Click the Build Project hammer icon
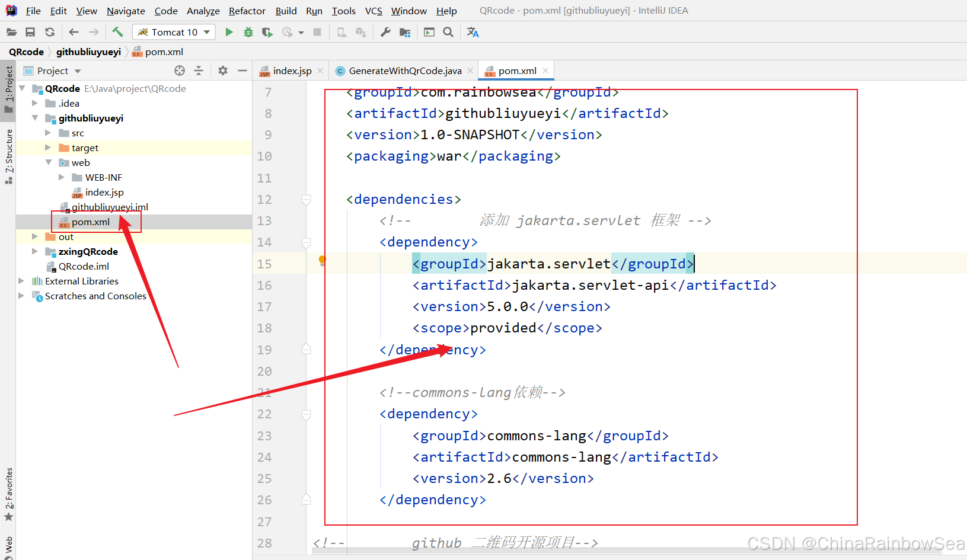The width and height of the screenshot is (967, 560). pyautogui.click(x=117, y=32)
